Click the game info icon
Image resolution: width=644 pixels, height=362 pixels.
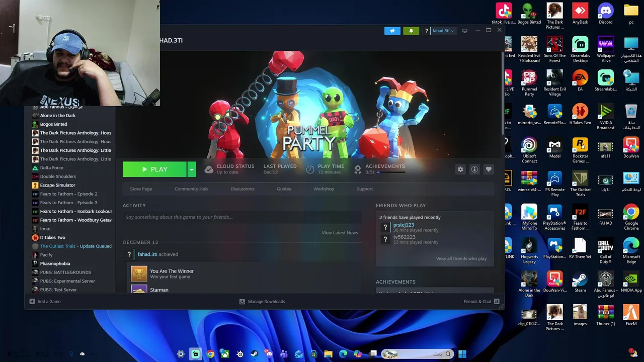[474, 169]
